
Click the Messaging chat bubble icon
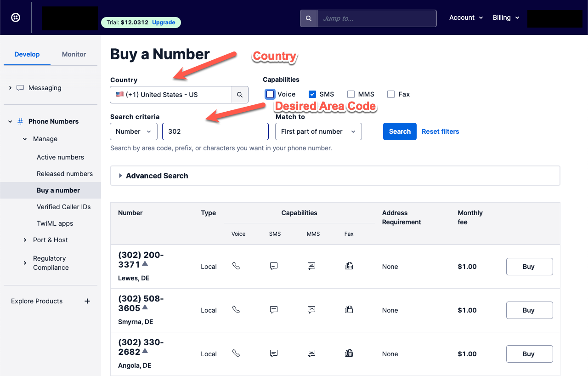click(x=20, y=88)
